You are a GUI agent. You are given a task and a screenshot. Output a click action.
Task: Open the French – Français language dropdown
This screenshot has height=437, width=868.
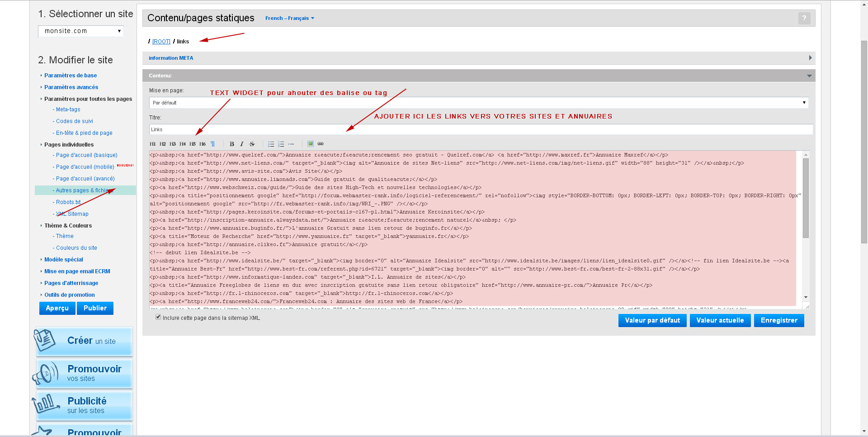(289, 18)
